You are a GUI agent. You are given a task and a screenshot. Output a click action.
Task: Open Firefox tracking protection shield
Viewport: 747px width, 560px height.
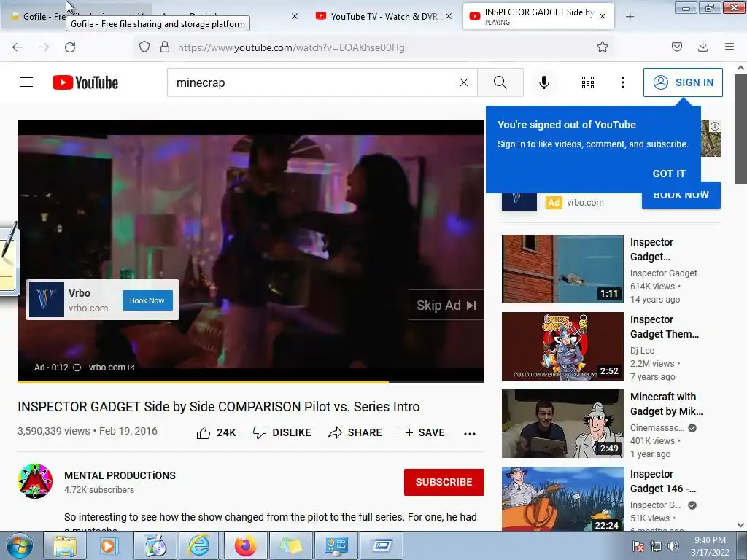tap(144, 47)
